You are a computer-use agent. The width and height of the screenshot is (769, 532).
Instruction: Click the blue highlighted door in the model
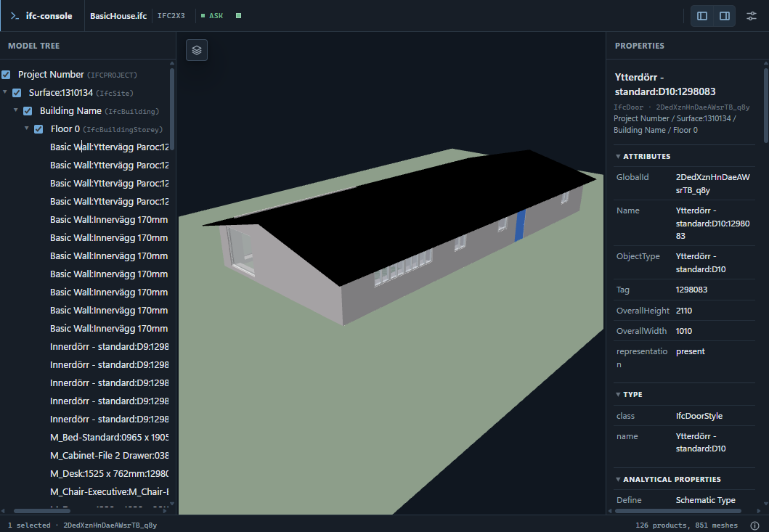click(520, 226)
